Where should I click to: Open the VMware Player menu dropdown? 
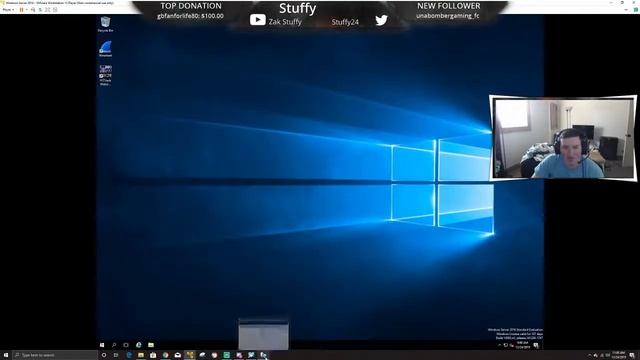(x=8, y=9)
